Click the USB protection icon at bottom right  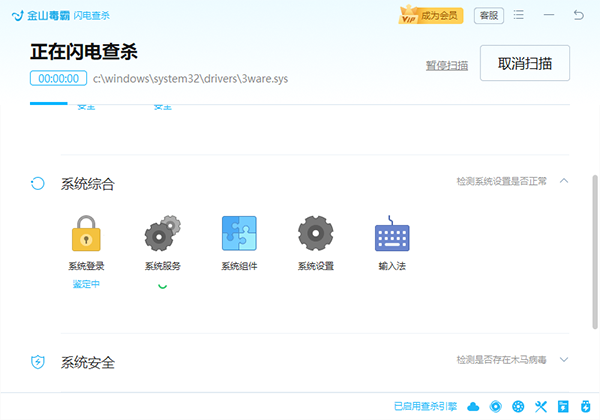click(x=585, y=406)
